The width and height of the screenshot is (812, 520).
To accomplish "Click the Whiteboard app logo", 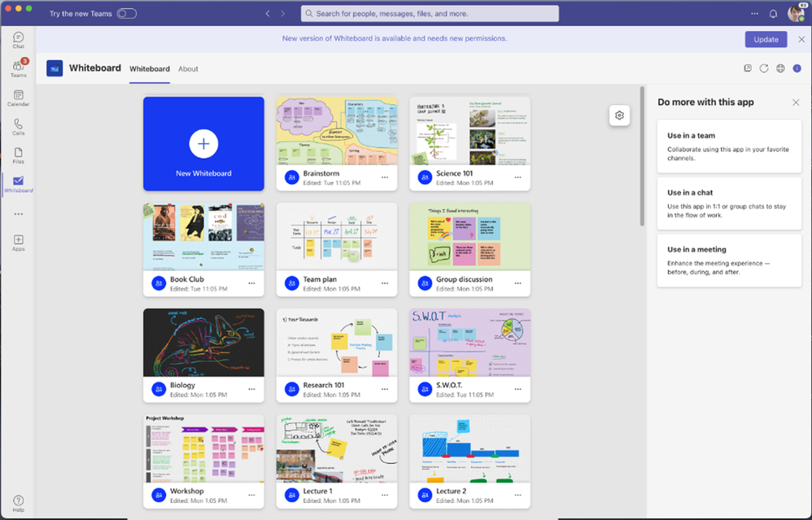I will 55,68.
